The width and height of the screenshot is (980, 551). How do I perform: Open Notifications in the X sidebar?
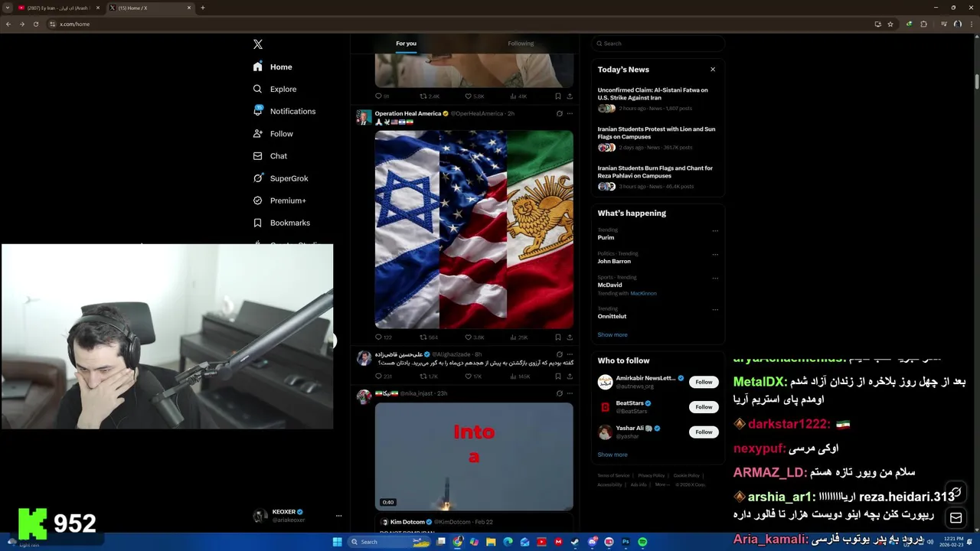click(284, 112)
